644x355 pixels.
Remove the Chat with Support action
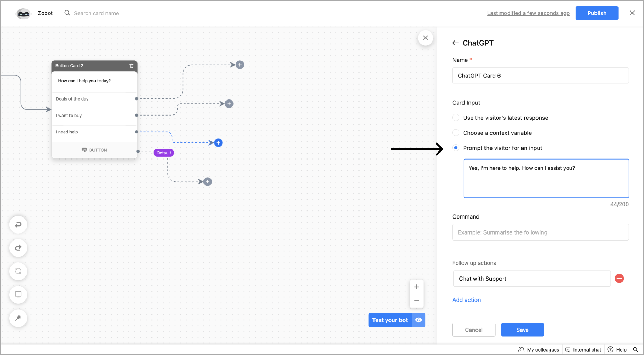pos(619,279)
